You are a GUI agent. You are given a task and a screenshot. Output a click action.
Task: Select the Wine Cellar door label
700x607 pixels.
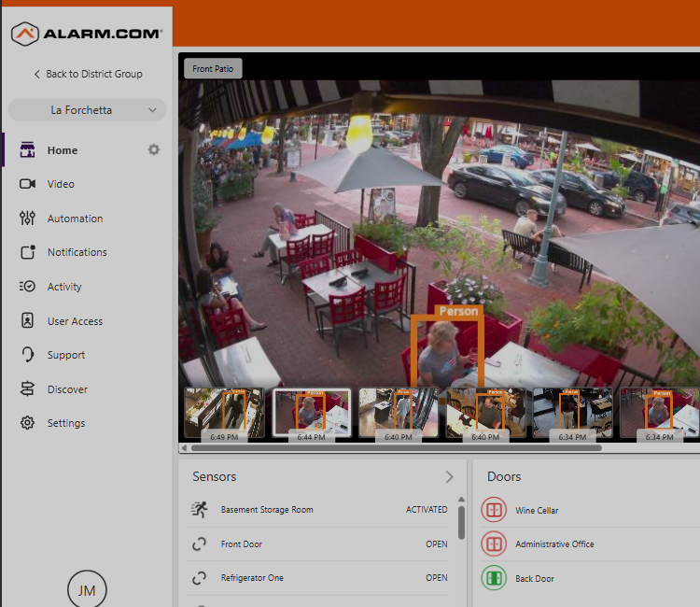pos(537,511)
